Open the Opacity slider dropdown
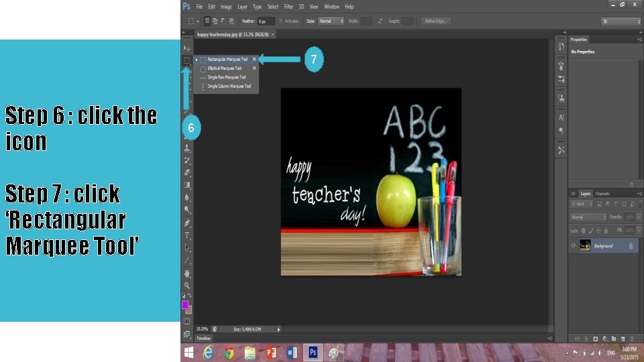644x362 pixels. [639, 217]
